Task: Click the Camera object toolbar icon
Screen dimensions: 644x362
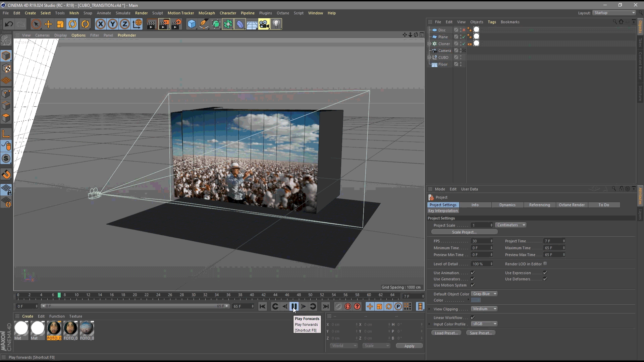Action: point(264,24)
